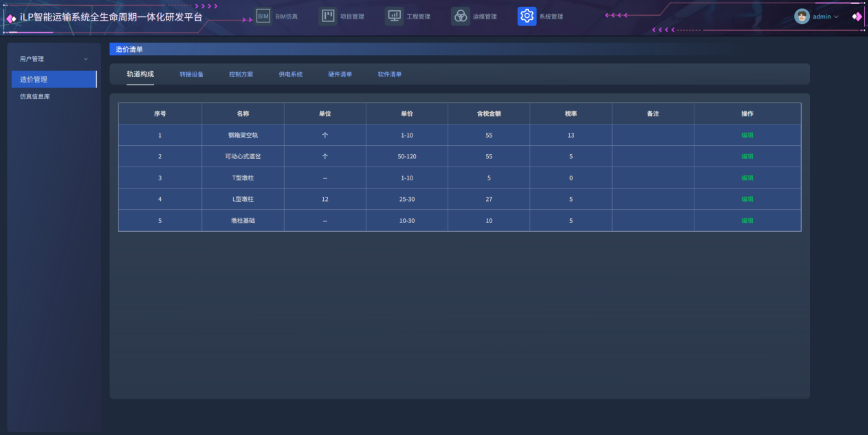Open the 软件清单 tab
This screenshot has width=868, height=435.
[389, 74]
